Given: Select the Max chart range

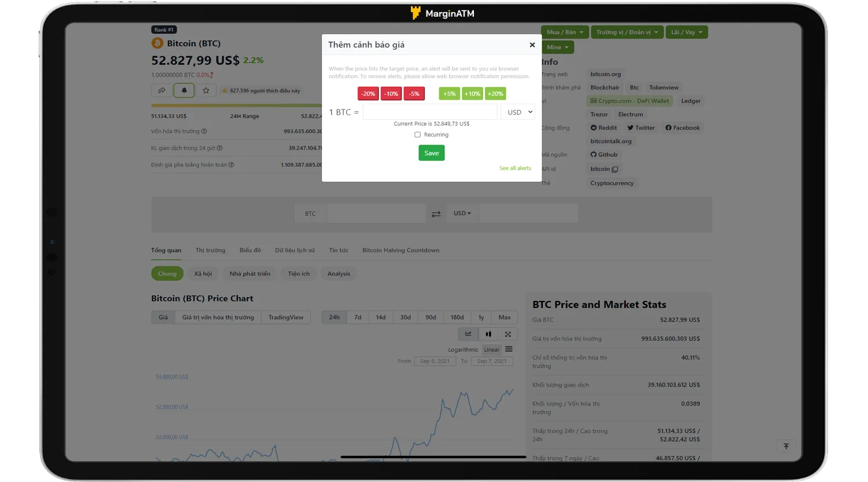Looking at the screenshot, I should (505, 317).
